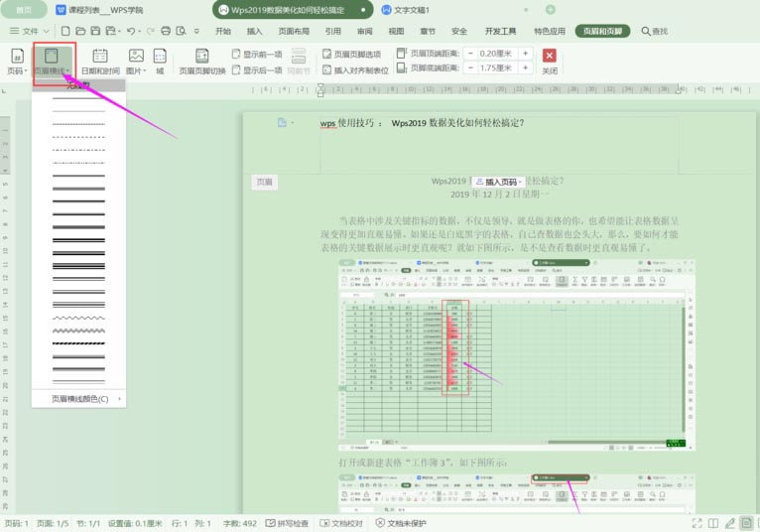The image size is (760, 532).
Task: Click the indent marker on the ruler
Action: point(320,89)
